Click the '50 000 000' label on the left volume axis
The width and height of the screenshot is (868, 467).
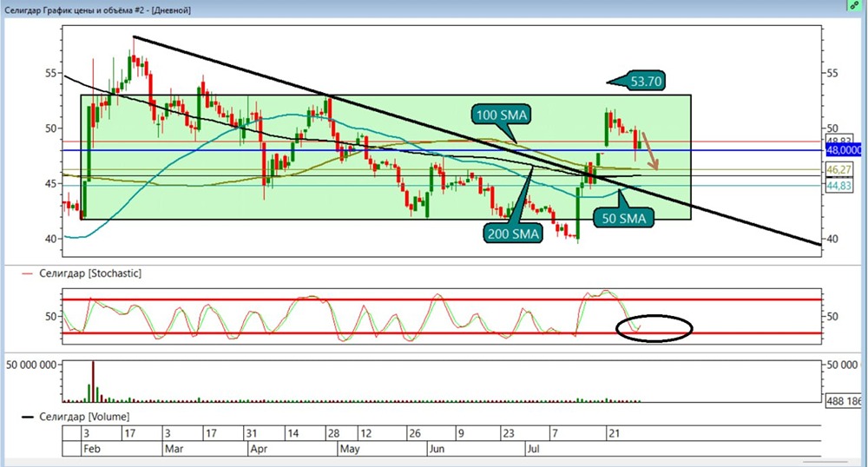pos(31,365)
